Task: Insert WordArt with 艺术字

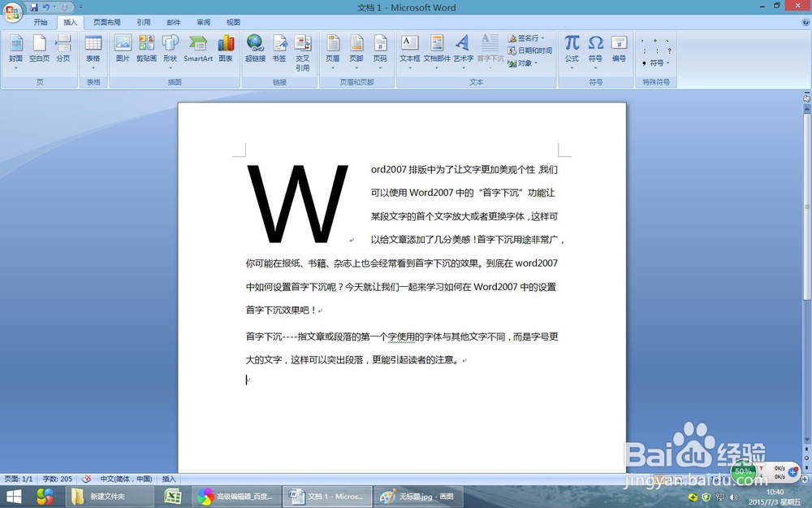Action: [x=464, y=52]
